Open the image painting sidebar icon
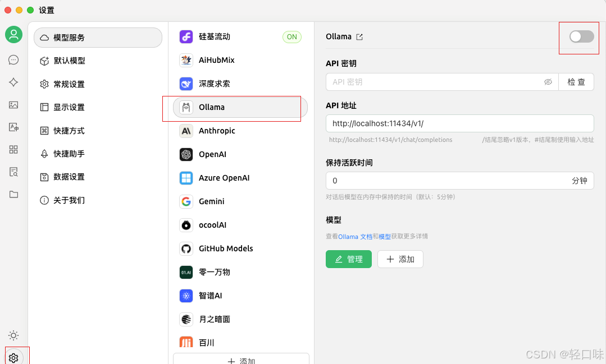 click(x=13, y=105)
